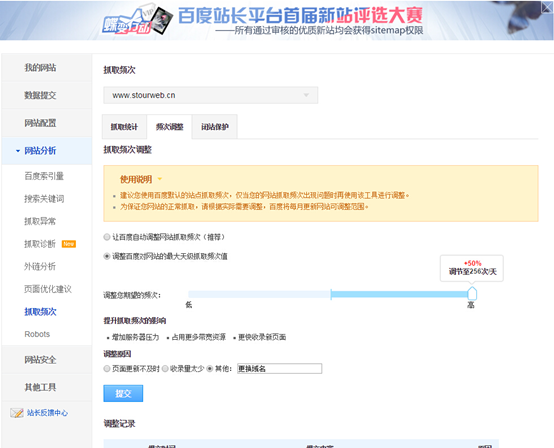Collapse the 网站分析 sidebar section arrow
Image resolution: width=554 pixels, height=448 pixels.
(x=18, y=151)
